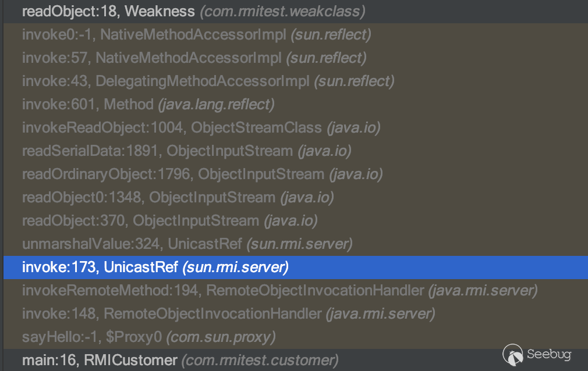Select the readObject:18, Weakness frame
588x371 pixels.
(x=108, y=11)
